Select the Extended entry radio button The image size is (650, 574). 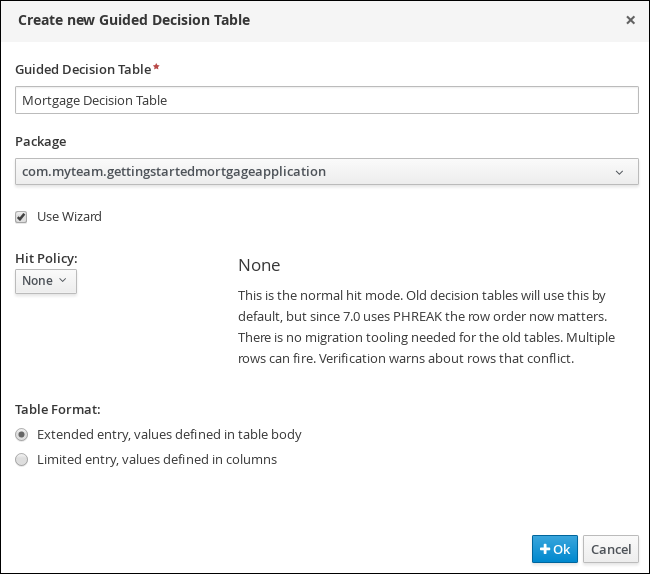[x=22, y=434]
